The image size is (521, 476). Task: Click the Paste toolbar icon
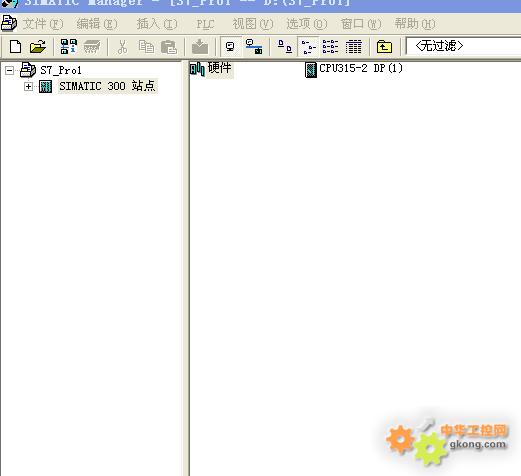(x=168, y=47)
